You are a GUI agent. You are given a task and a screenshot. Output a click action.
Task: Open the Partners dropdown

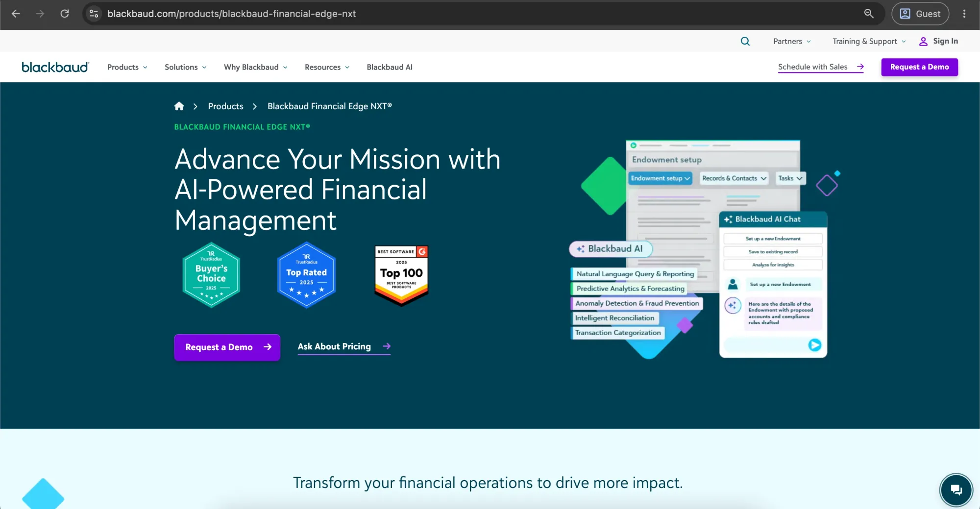tap(792, 41)
